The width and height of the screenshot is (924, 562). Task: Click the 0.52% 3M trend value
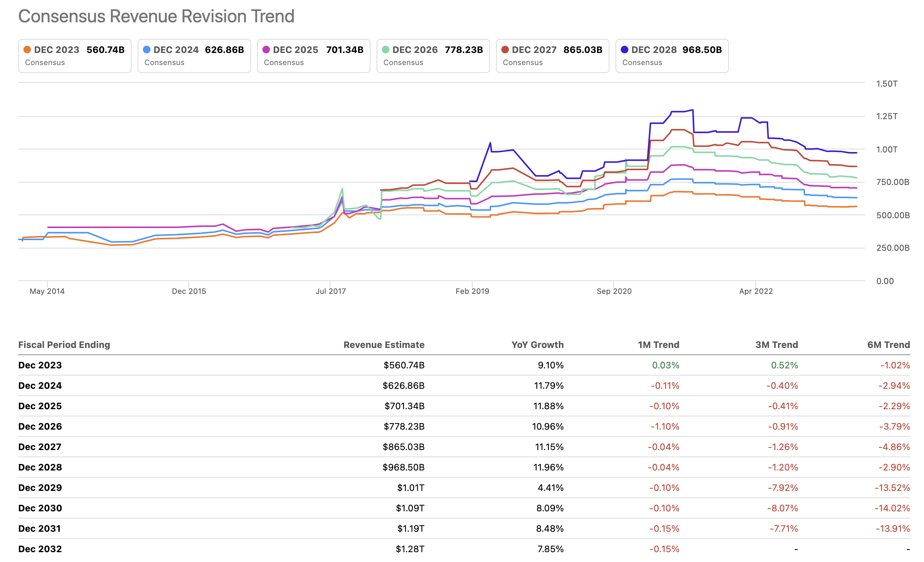pyautogui.click(x=784, y=365)
